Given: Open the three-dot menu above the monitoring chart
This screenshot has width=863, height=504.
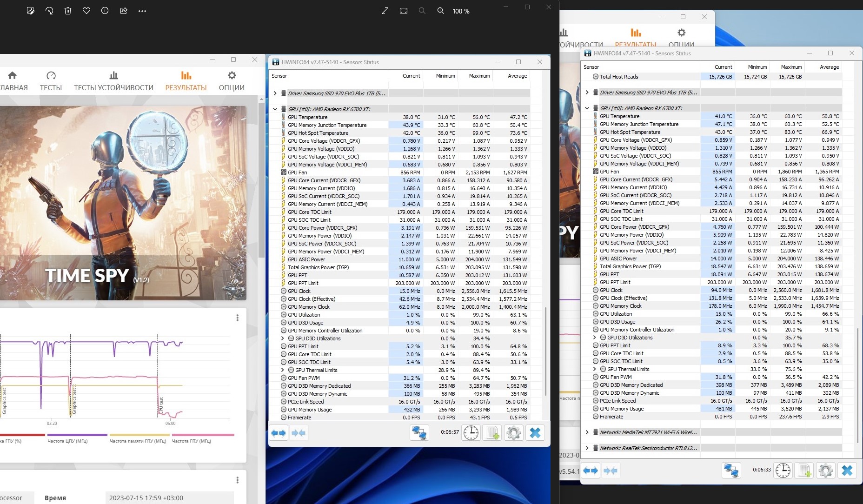Looking at the screenshot, I should [x=237, y=318].
